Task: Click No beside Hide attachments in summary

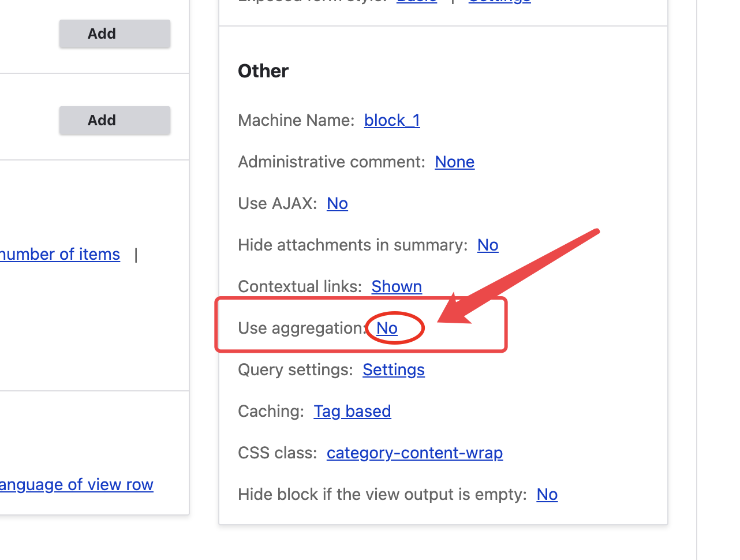Action: 488,245
